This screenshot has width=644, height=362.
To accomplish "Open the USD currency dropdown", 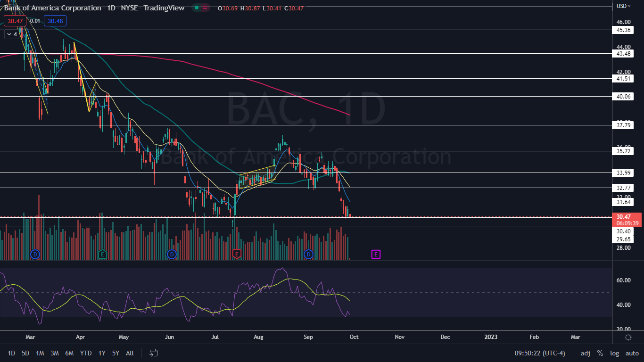I will click(x=624, y=6).
